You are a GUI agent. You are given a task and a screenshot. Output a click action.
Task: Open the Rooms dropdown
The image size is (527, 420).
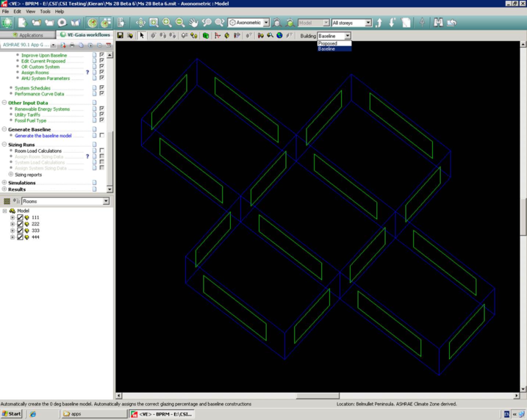106,201
